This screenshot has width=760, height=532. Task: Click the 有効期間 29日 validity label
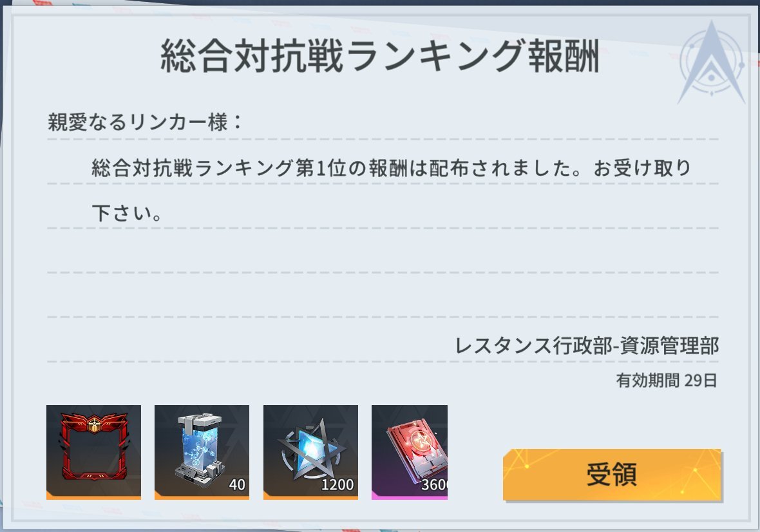coord(667,381)
